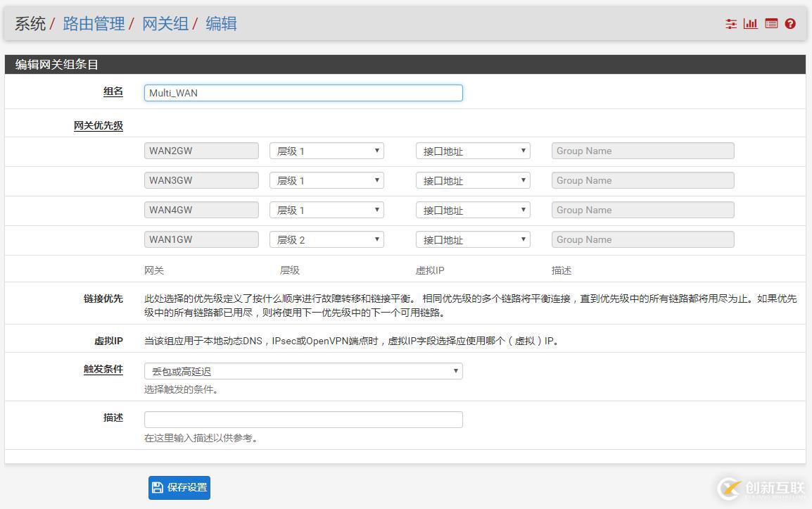Click the 描述 description input field
812x509 pixels.
(x=303, y=418)
